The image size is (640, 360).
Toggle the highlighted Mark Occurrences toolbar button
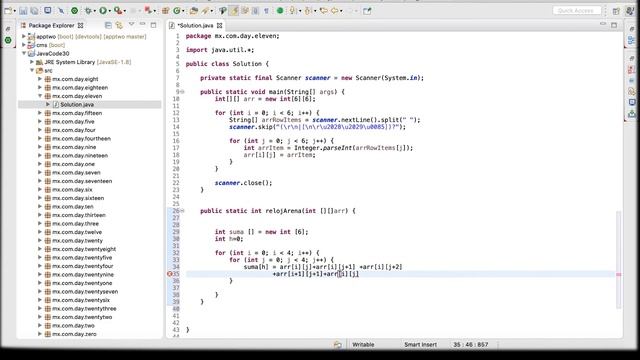[x=234, y=11]
